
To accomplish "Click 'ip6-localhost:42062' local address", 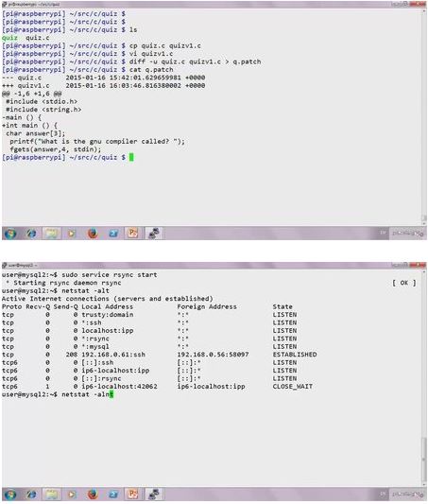I will [119, 387].
